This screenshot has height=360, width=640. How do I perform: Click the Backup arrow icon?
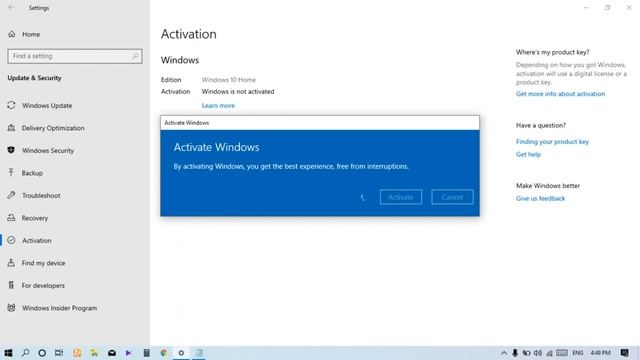11,173
